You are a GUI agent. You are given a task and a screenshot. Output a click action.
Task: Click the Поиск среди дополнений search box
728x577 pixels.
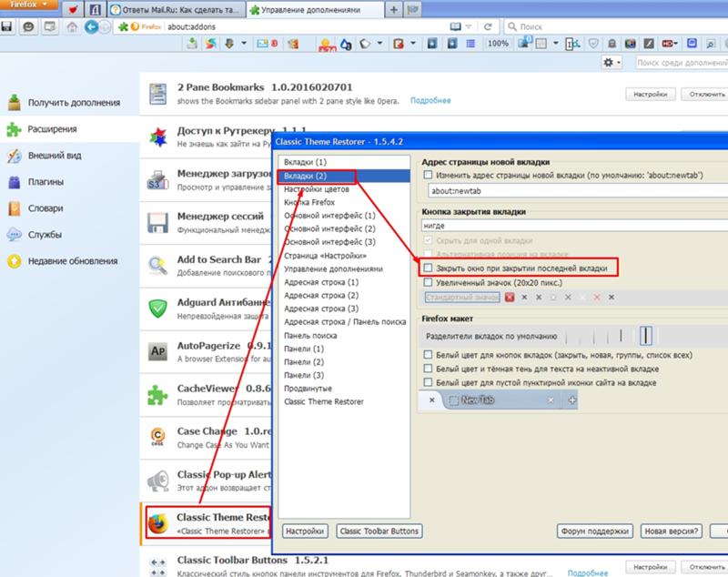[682, 62]
